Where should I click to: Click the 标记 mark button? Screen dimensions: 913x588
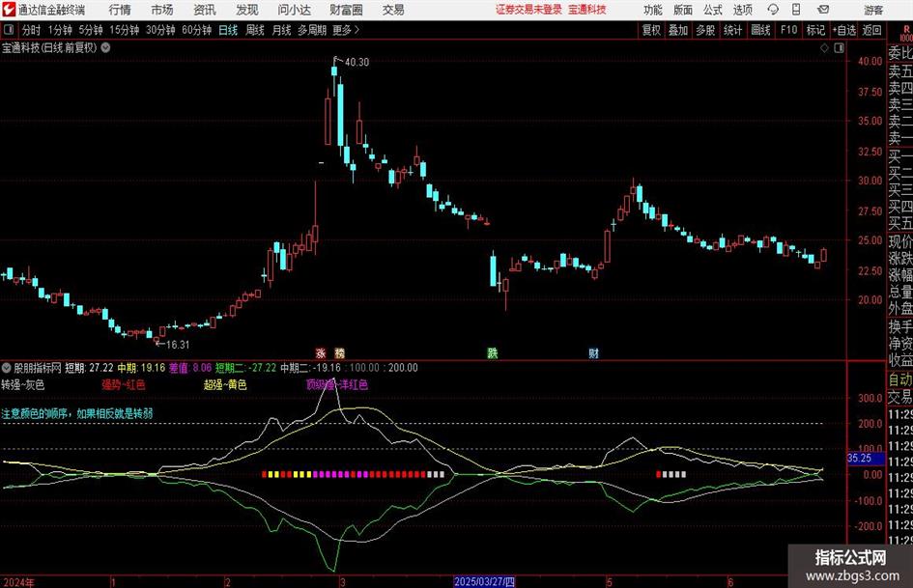[x=815, y=30]
